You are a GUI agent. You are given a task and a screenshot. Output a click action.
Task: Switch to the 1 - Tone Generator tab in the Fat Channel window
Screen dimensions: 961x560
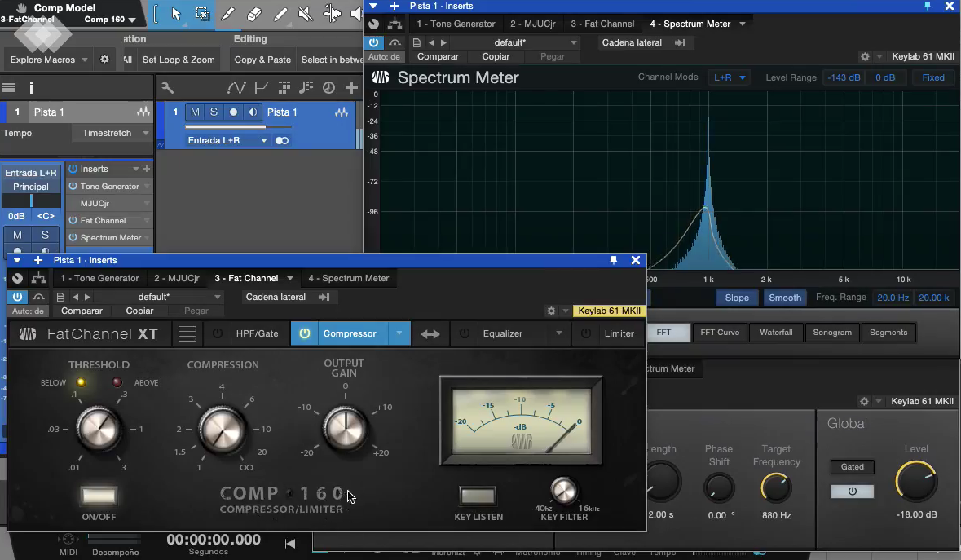tap(100, 278)
